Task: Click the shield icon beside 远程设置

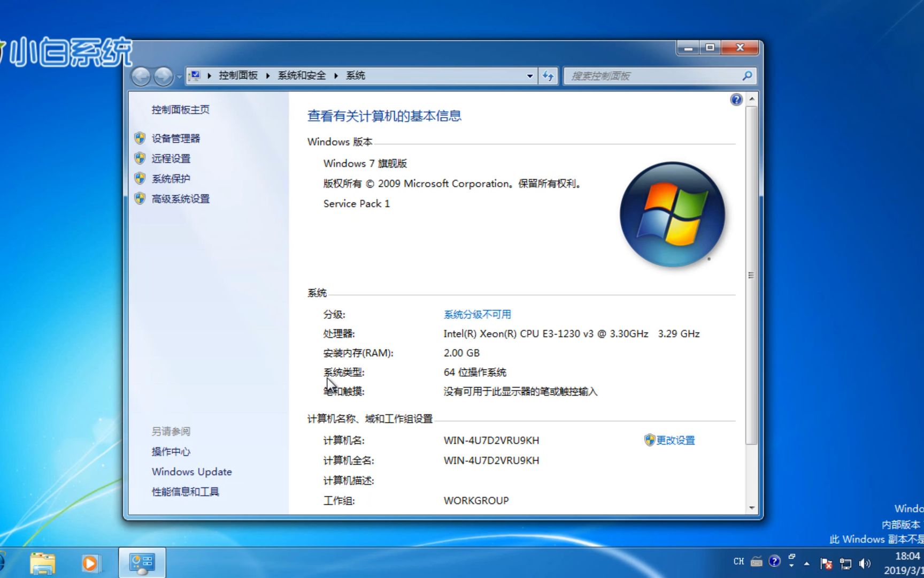Action: [140, 158]
